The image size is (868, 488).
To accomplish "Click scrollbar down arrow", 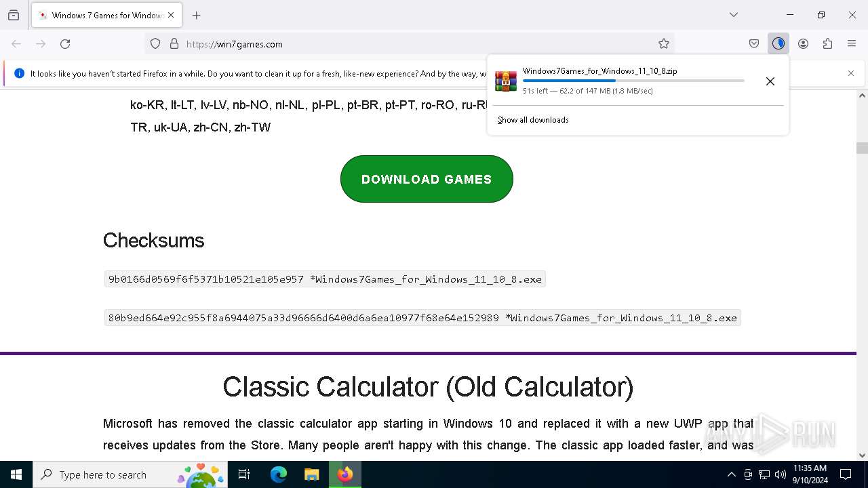I will [862, 455].
